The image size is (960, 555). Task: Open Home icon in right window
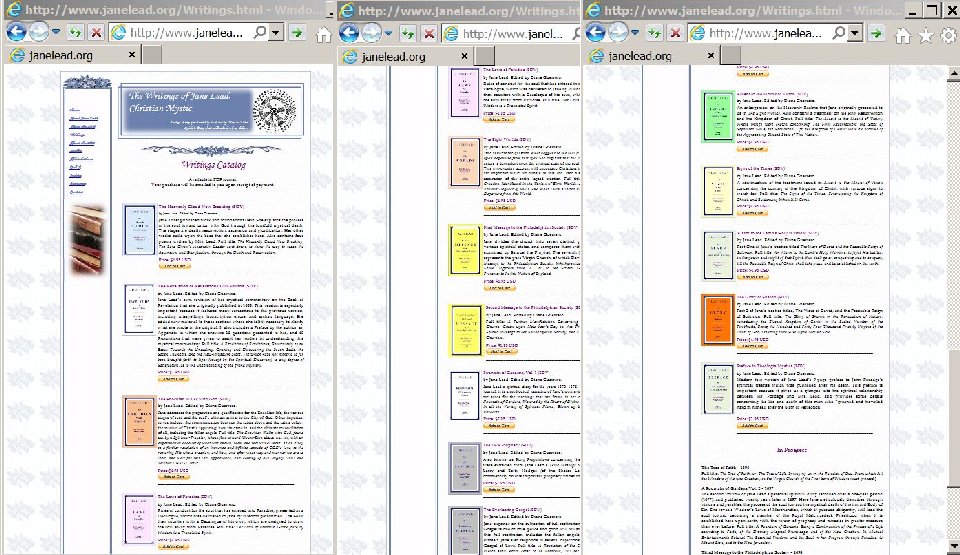click(x=902, y=36)
